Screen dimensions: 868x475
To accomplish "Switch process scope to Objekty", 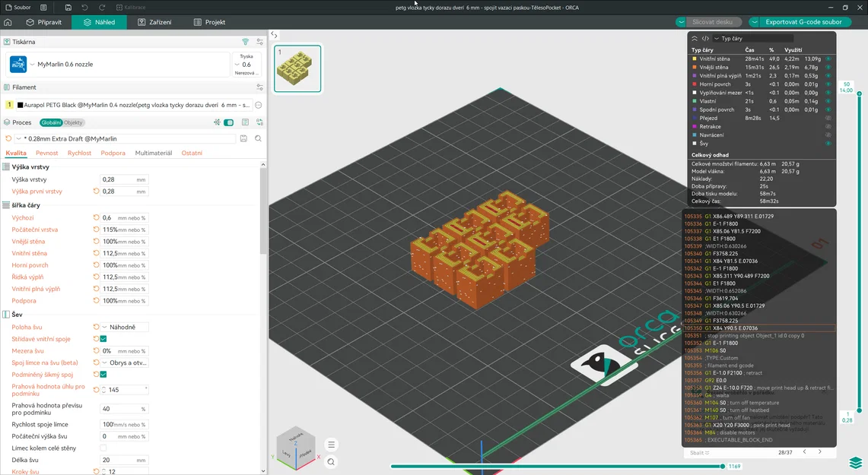I will click(73, 123).
